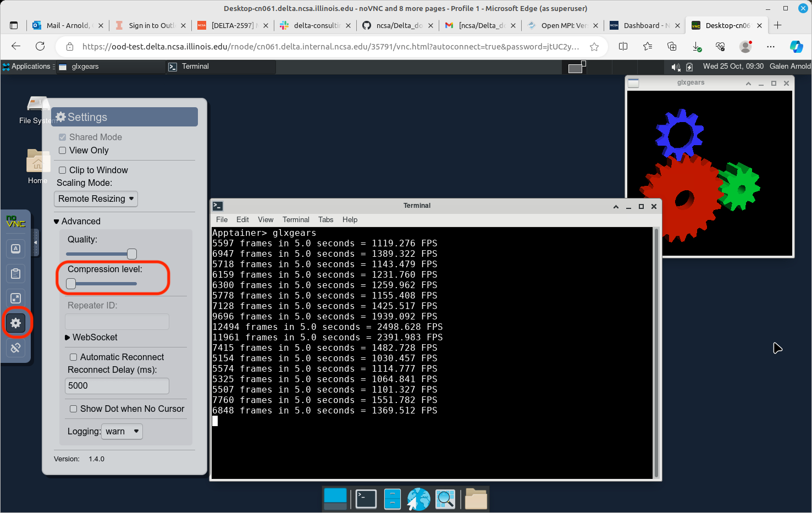The image size is (812, 513).
Task: Click the noVNC clipboard icon
Action: point(16,273)
